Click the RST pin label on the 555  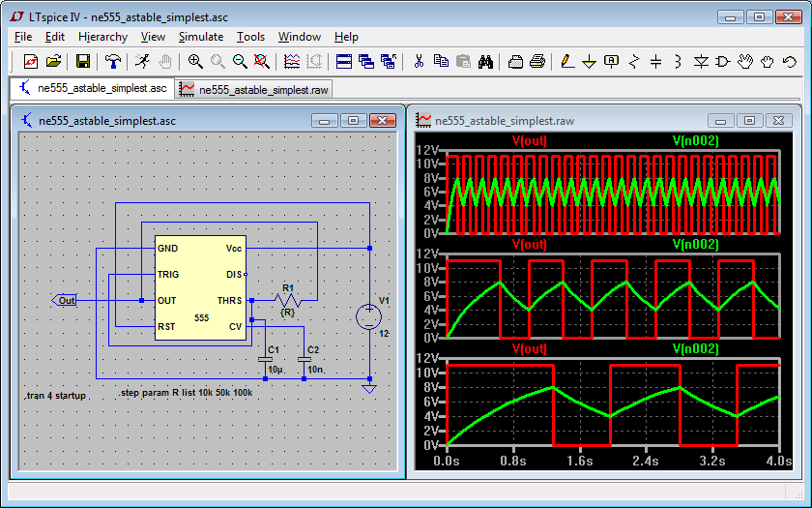166,327
